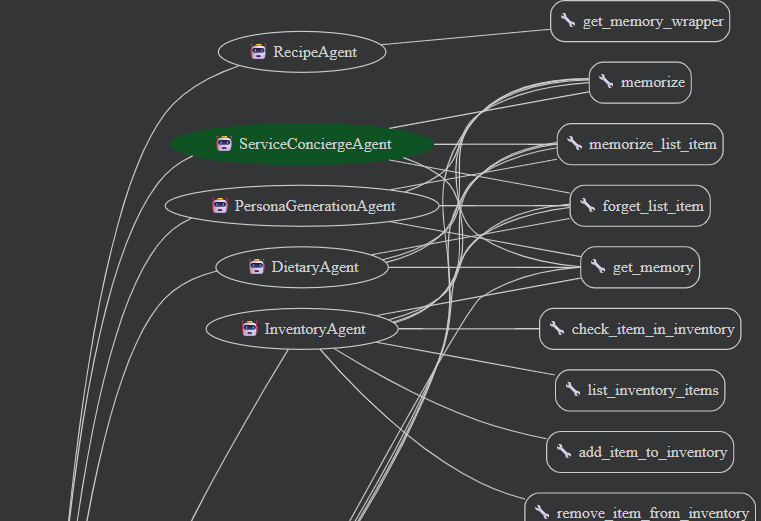The height and width of the screenshot is (521, 761).
Task: Open the list_inventory_items tool label
Action: [653, 390]
